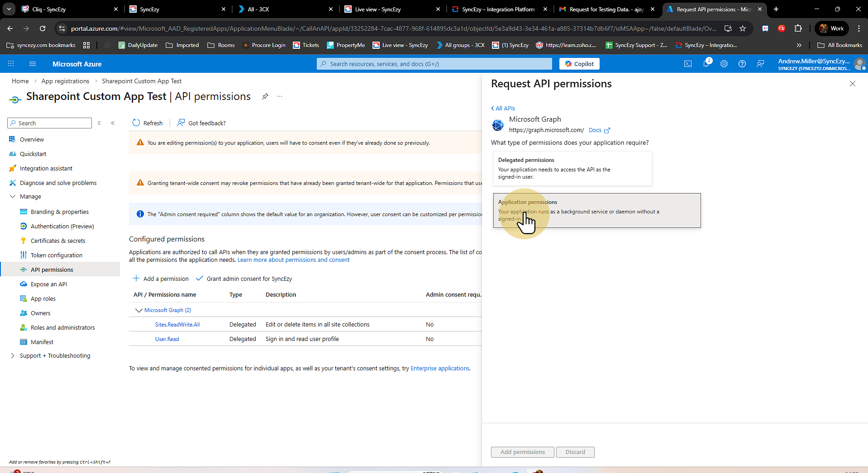868x473 pixels.
Task: Open Azure Cloud Shell icon
Action: point(687,64)
